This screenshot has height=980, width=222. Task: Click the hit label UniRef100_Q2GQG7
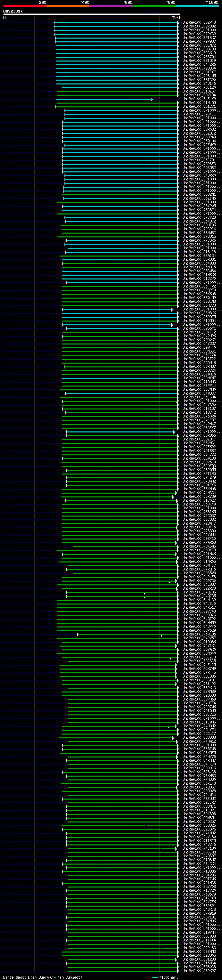tap(199, 516)
